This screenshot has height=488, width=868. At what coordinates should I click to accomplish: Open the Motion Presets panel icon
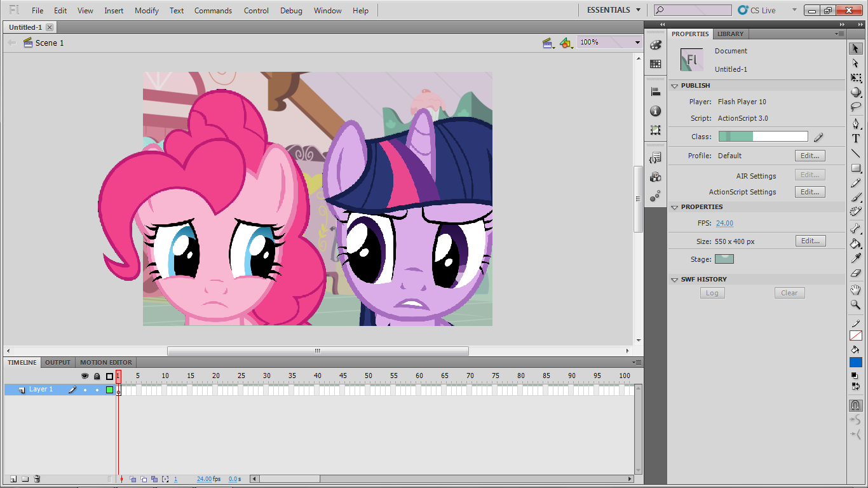click(656, 196)
